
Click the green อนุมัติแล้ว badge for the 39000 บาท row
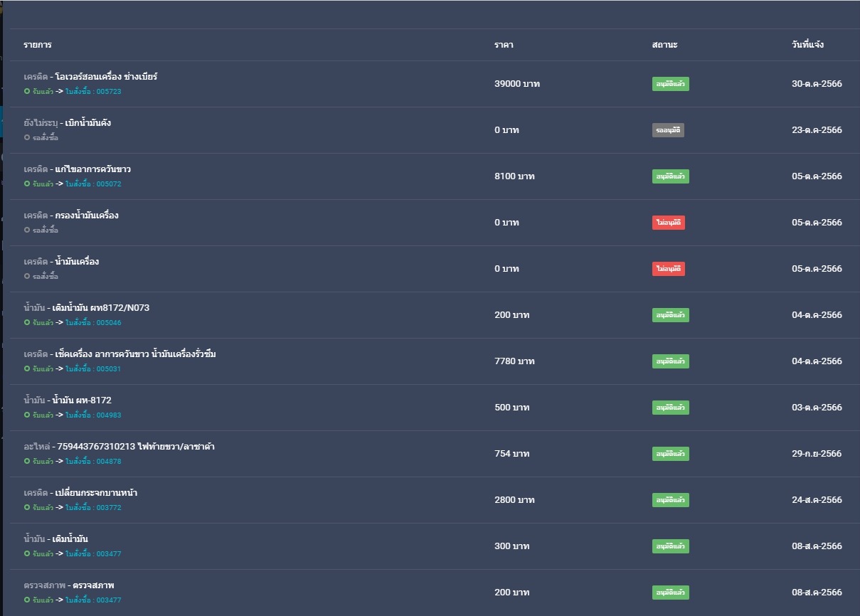670,84
